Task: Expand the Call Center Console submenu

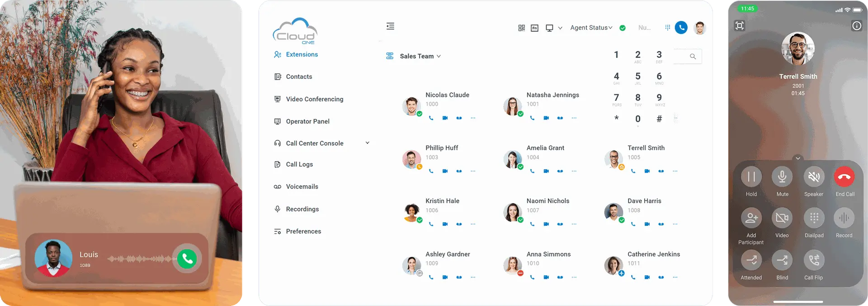Action: click(367, 143)
